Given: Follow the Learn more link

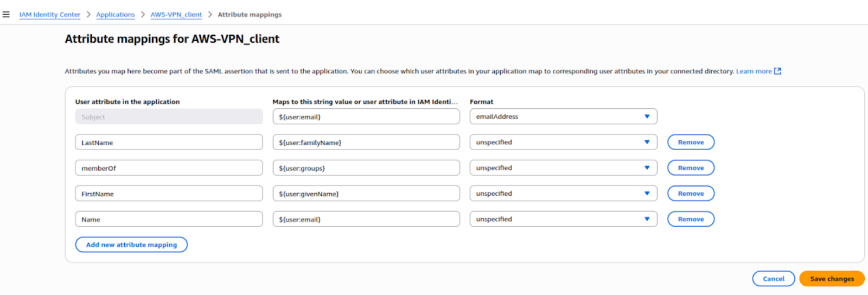Looking at the screenshot, I should pyautogui.click(x=754, y=71).
